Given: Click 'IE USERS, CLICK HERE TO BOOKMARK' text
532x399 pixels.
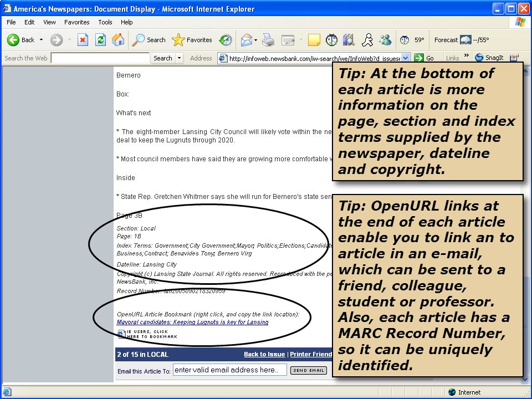Looking at the screenshot, I should click(152, 334).
